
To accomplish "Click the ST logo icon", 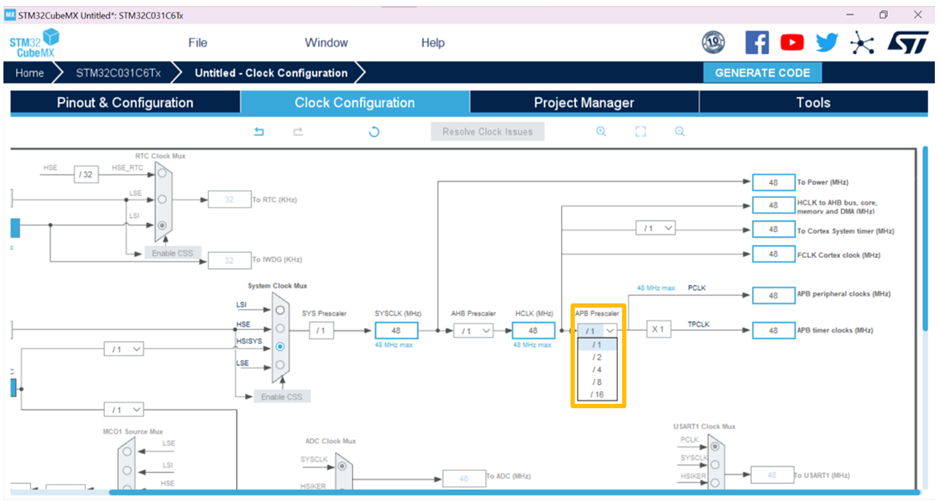I will click(908, 43).
